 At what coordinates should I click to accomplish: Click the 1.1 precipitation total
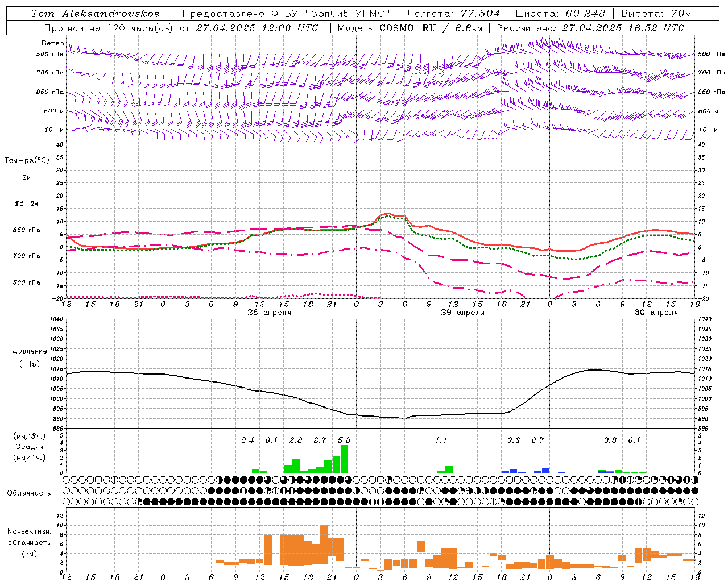(441, 440)
